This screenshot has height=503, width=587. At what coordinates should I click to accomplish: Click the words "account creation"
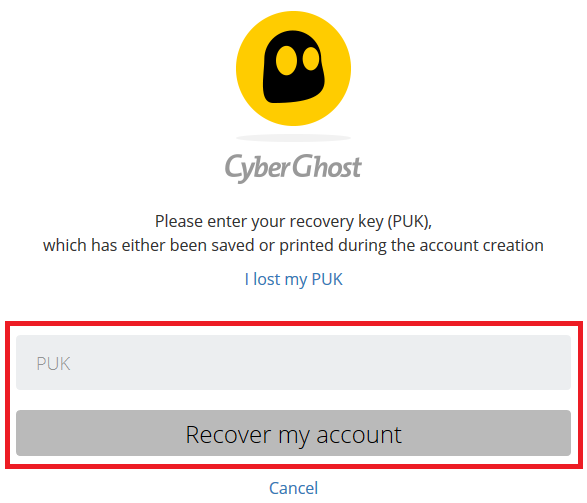tap(481, 246)
